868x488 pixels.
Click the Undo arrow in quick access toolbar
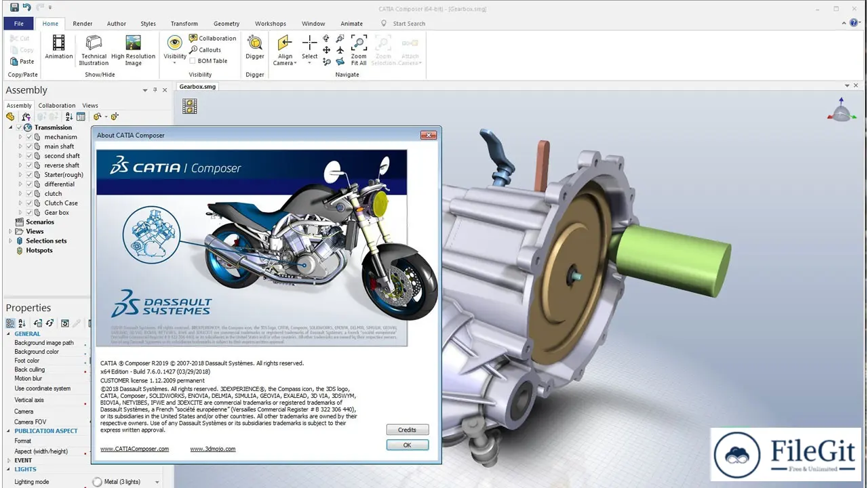click(27, 7)
